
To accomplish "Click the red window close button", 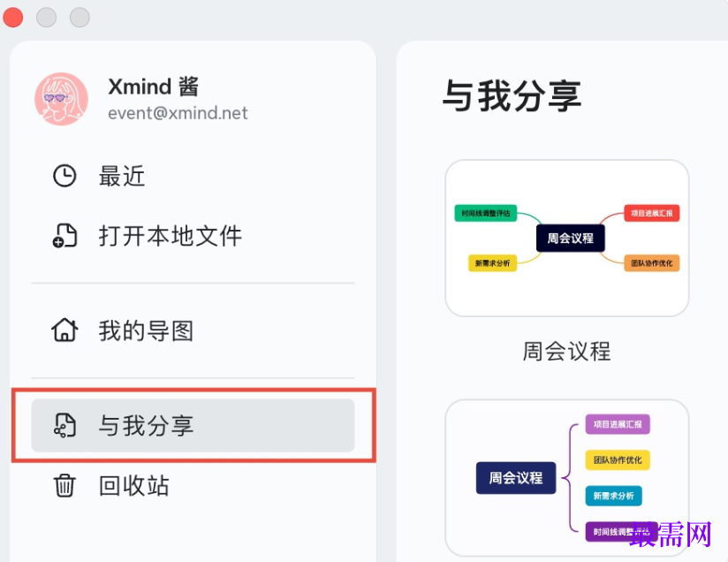I will [13, 17].
